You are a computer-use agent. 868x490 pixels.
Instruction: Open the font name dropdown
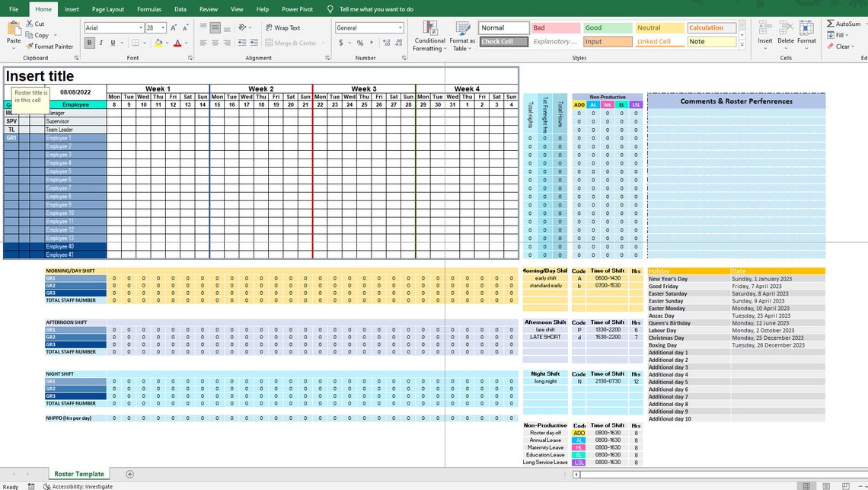[x=114, y=27]
